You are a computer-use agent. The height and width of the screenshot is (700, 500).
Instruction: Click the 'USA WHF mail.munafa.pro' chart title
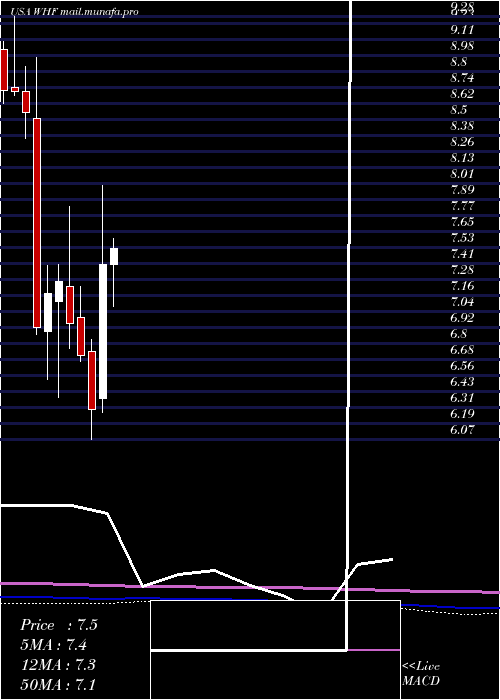click(74, 12)
